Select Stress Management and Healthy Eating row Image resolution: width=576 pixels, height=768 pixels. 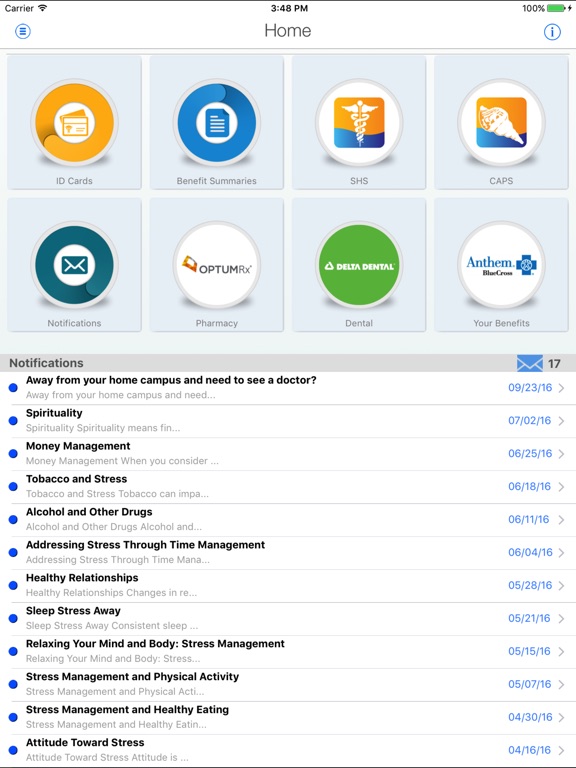click(x=288, y=717)
